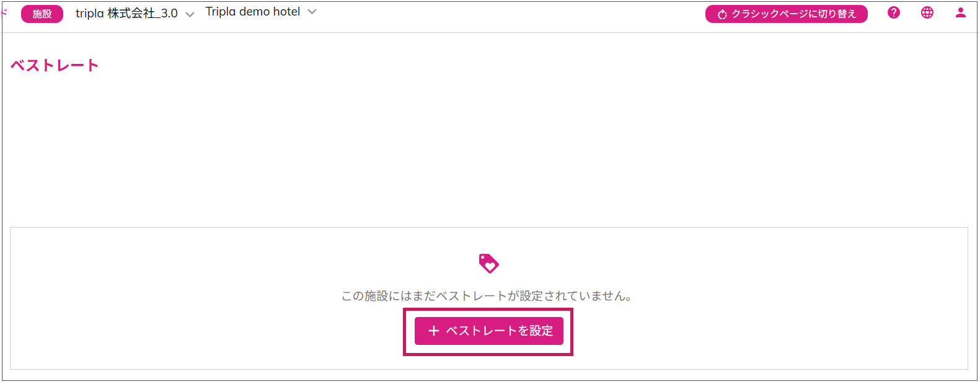Click the pink 施設 badge
Screen dimensions: 980x384
42,14
